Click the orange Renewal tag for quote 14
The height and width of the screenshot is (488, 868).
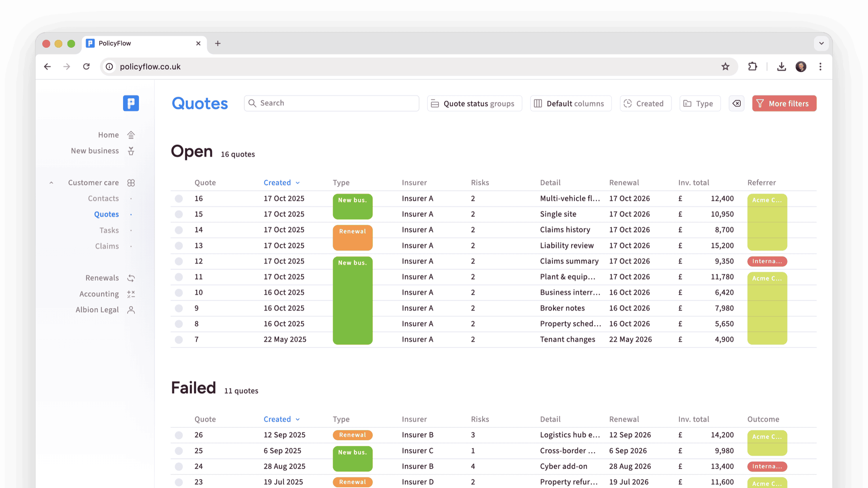[352, 237]
